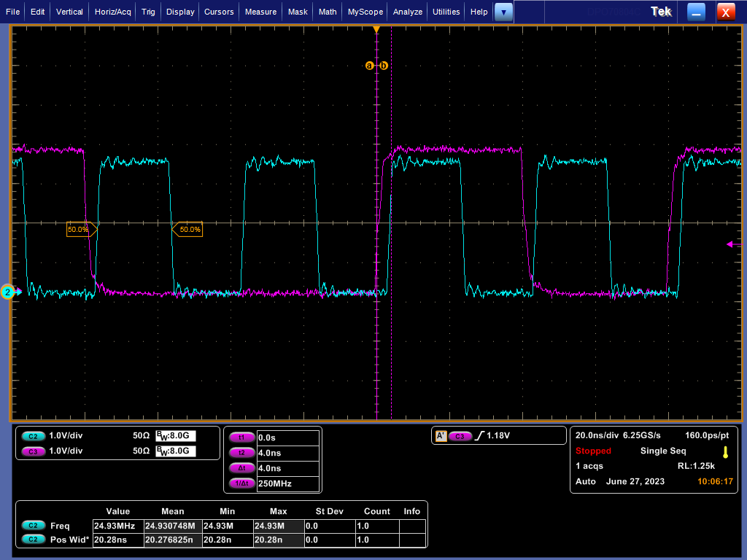Open the MyScope menu
The image size is (747, 560).
coord(365,12)
